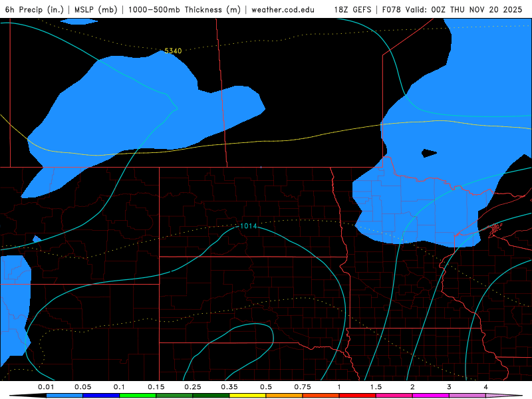532x399 pixels.
Task: Click the 0.75 legend value
Action: pyautogui.click(x=303, y=387)
